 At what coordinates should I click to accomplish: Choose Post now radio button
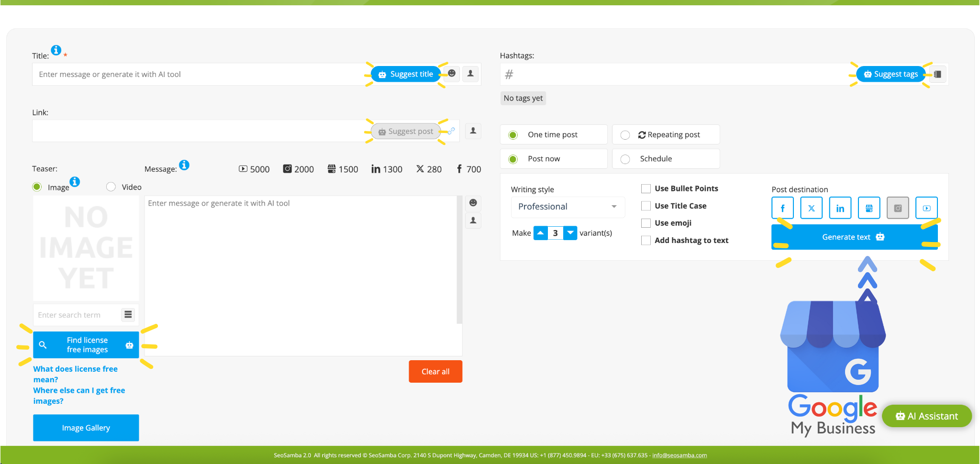click(513, 159)
